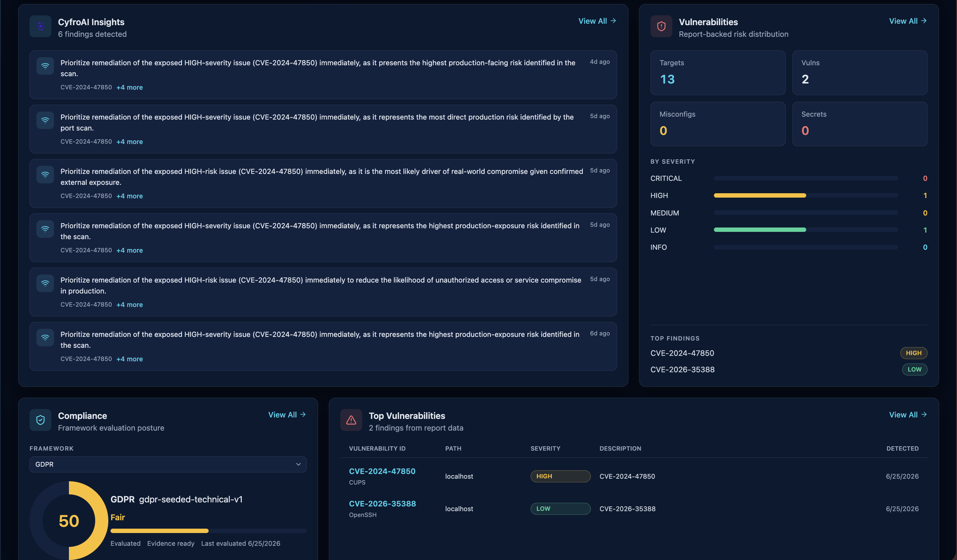
Task: Click the Compliance shield check icon
Action: pos(40,420)
